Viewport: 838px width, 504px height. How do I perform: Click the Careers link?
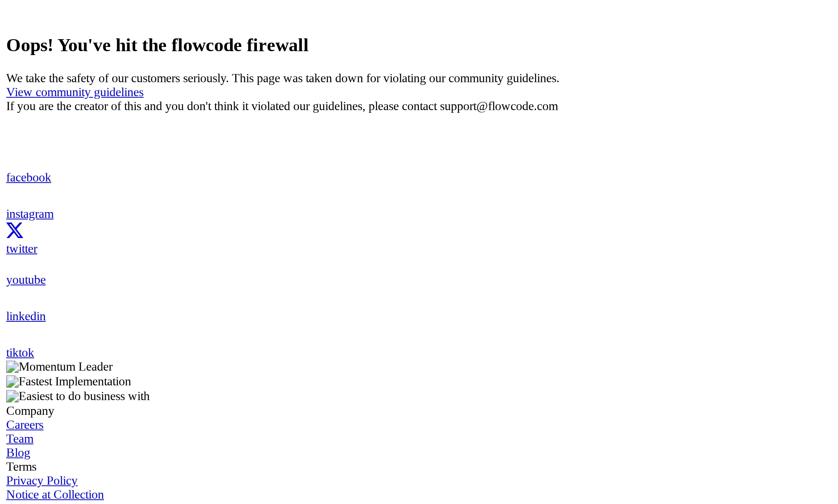click(x=24, y=425)
